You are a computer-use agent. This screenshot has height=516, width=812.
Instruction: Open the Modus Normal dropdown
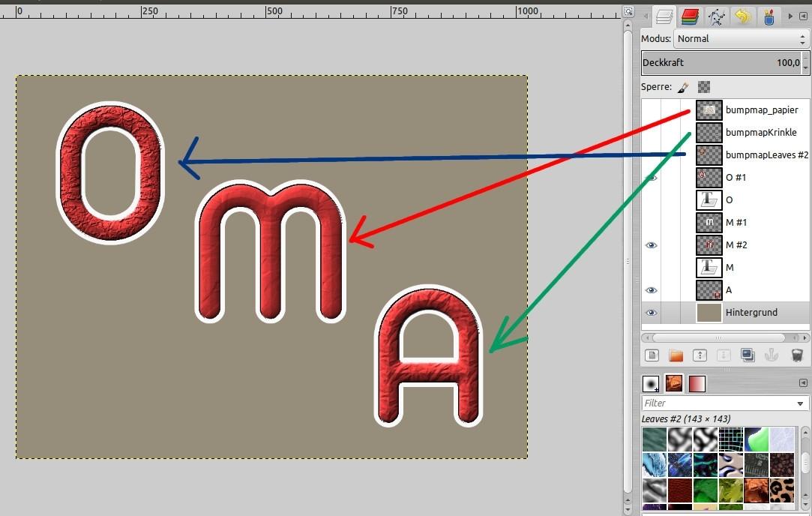[739, 39]
